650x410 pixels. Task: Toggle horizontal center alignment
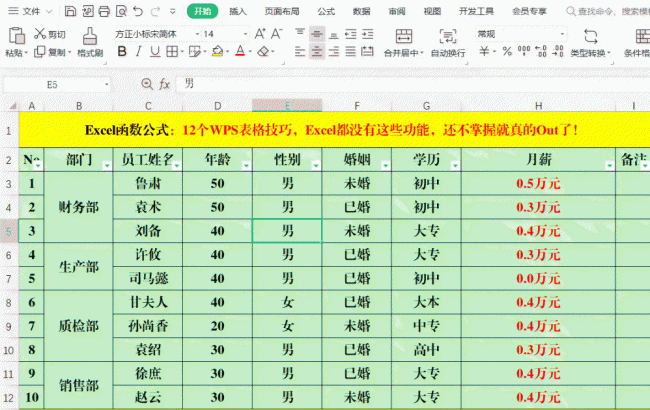point(317,51)
